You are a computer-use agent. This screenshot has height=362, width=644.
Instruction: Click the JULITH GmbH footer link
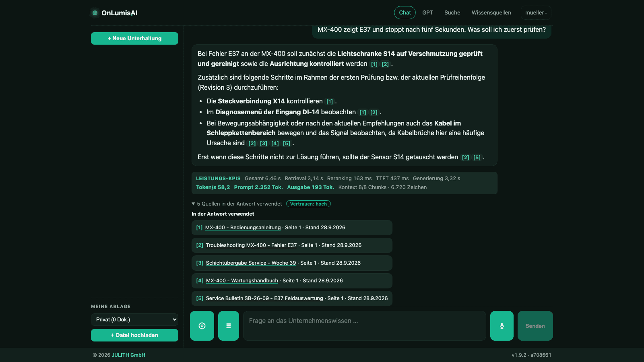(128, 355)
